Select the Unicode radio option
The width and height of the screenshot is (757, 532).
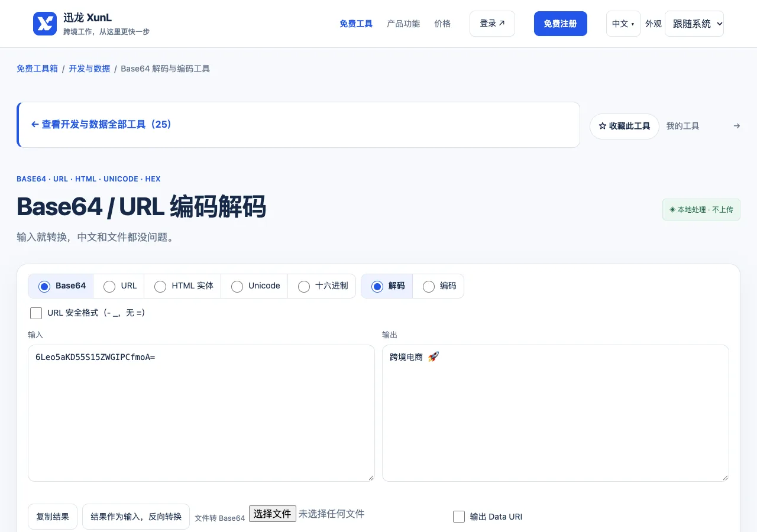coord(237,286)
